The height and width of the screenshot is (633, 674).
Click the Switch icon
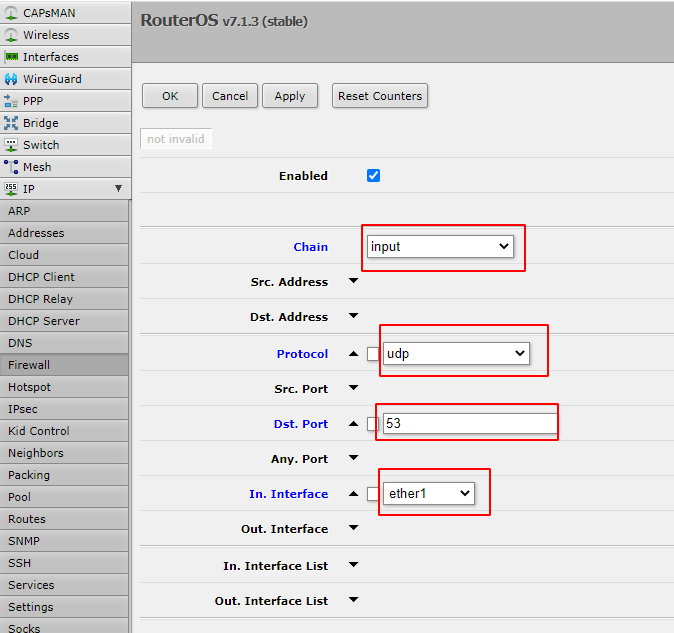11,145
